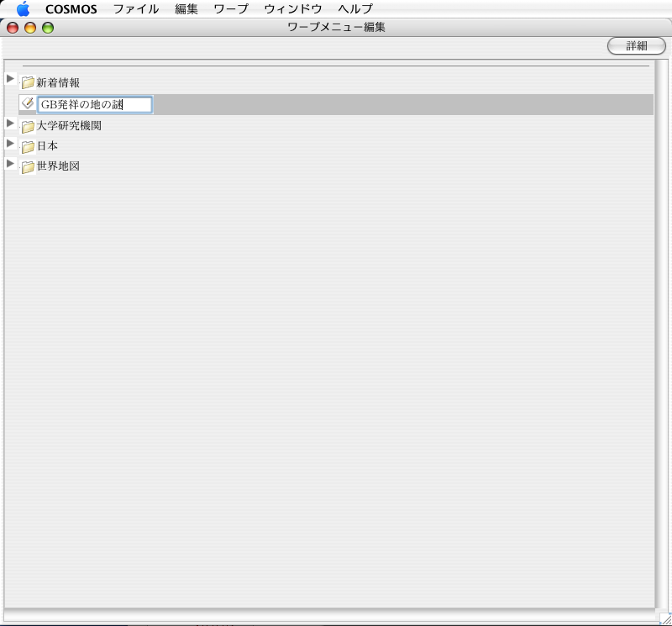Open the ウィンドウ menu
Image resolution: width=672 pixels, height=626 pixels.
[292, 9]
